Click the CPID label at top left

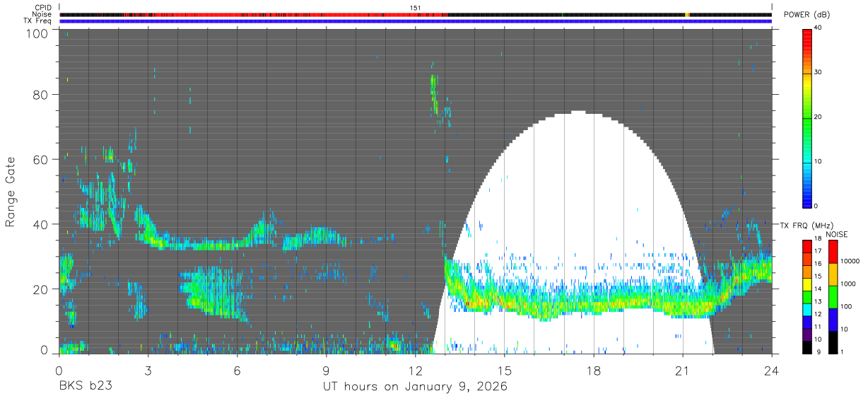coord(44,8)
